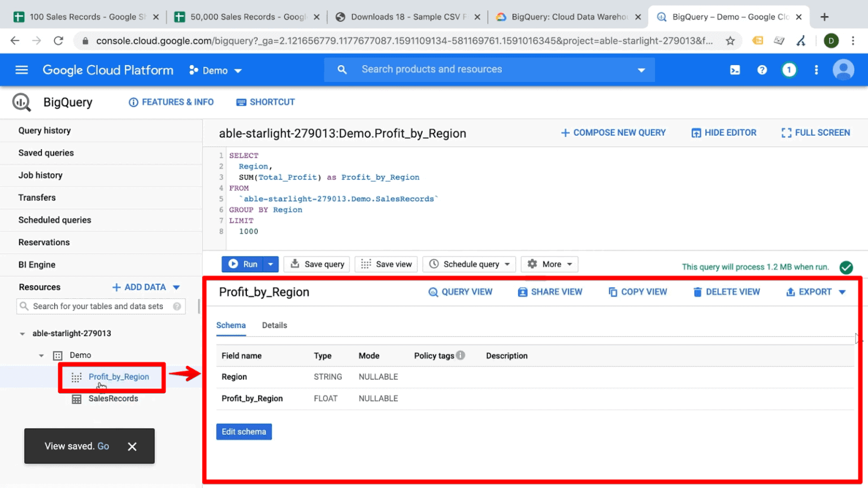Open the navigation hamburger menu
Screen dimensions: 868x488
point(21,69)
